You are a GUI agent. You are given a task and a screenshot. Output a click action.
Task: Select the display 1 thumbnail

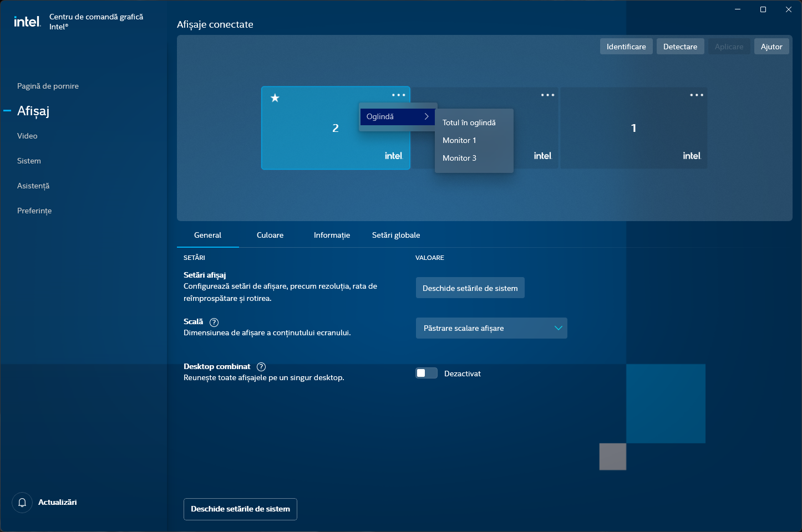pos(634,128)
